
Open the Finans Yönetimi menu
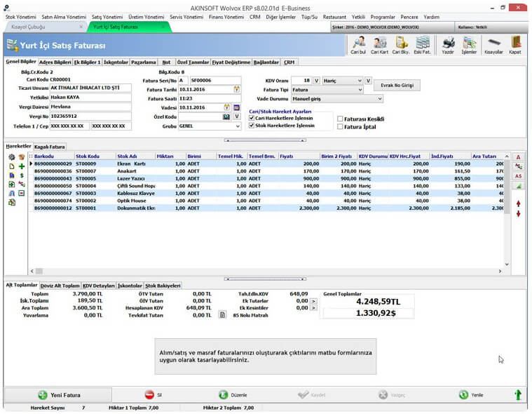pyautogui.click(x=226, y=17)
